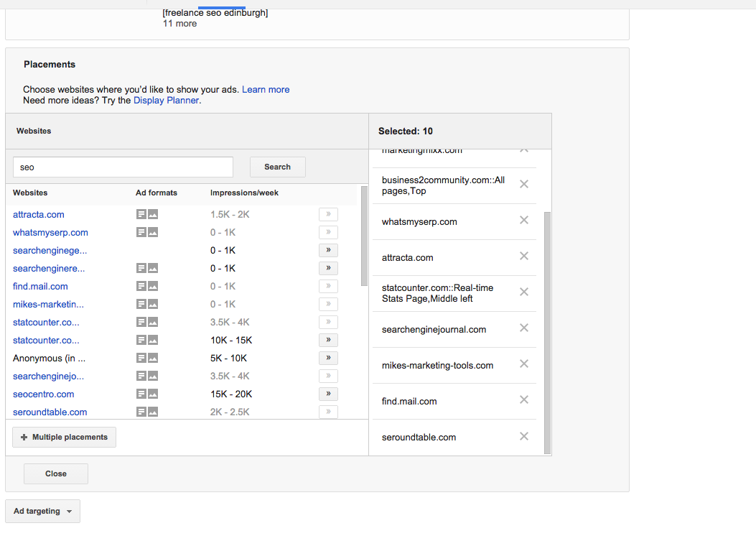
Task: Open the Learn more link
Action: coord(266,90)
